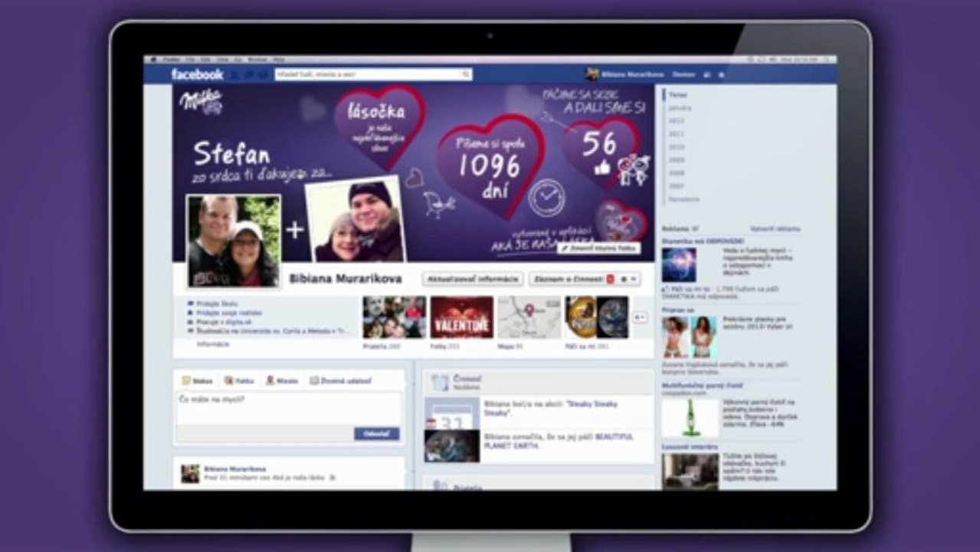980x552 pixels.
Task: Click the Dianetika ad image
Action: coord(680,265)
